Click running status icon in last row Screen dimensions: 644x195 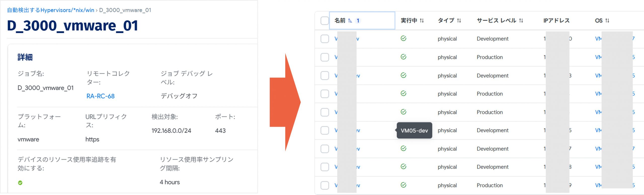[x=403, y=185]
